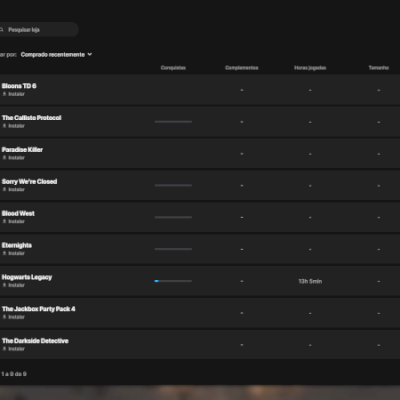The height and width of the screenshot is (400, 400).
Task: Click Eternights achievements progress bar
Action: [x=173, y=249]
